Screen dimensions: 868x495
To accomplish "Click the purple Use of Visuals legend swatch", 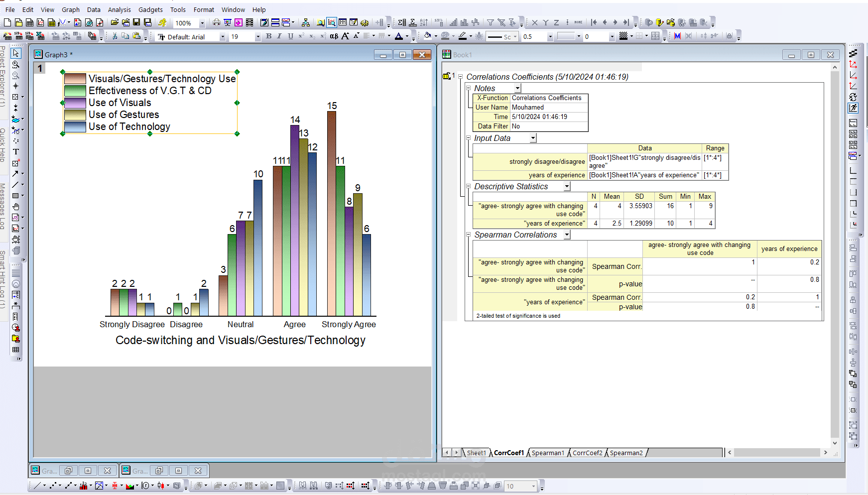I will coord(75,103).
